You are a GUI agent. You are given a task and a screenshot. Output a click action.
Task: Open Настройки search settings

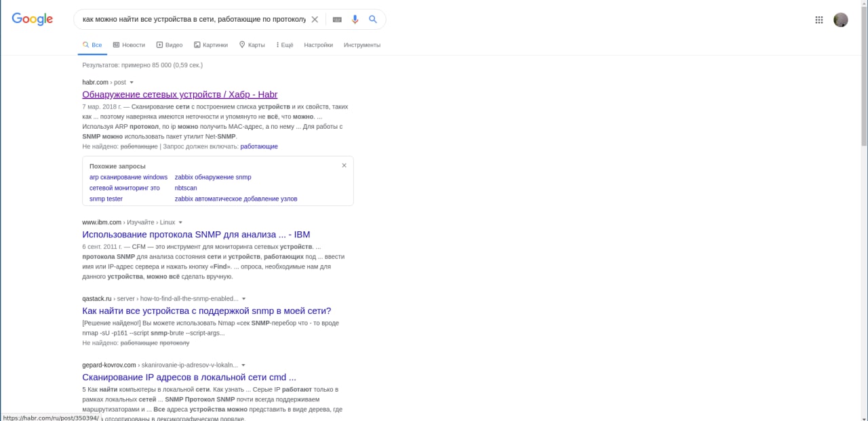point(319,45)
